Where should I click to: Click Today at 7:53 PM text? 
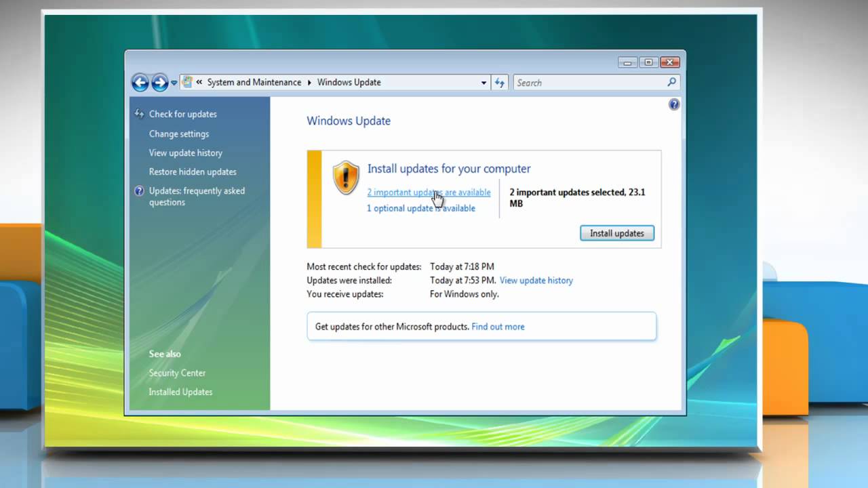tap(463, 280)
